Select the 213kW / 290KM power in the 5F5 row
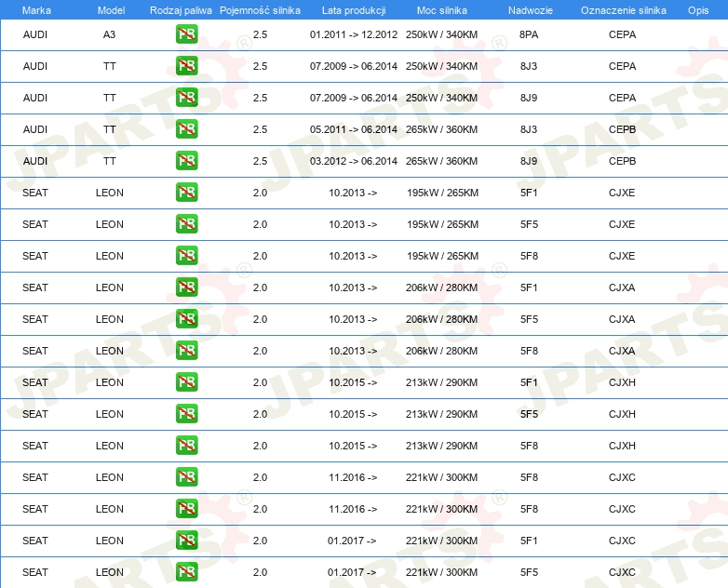The height and width of the screenshot is (588, 728). (x=441, y=413)
